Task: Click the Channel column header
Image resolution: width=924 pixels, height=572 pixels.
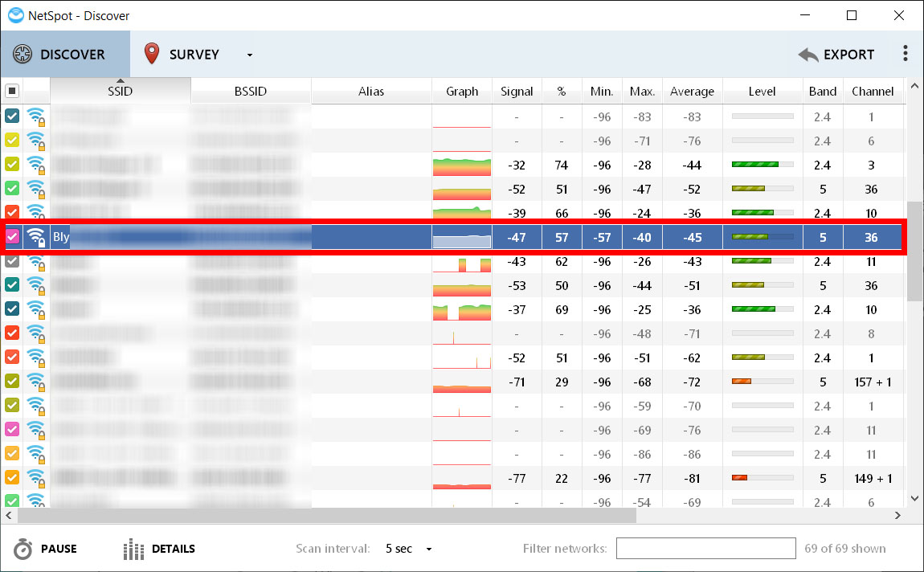Action: point(873,92)
